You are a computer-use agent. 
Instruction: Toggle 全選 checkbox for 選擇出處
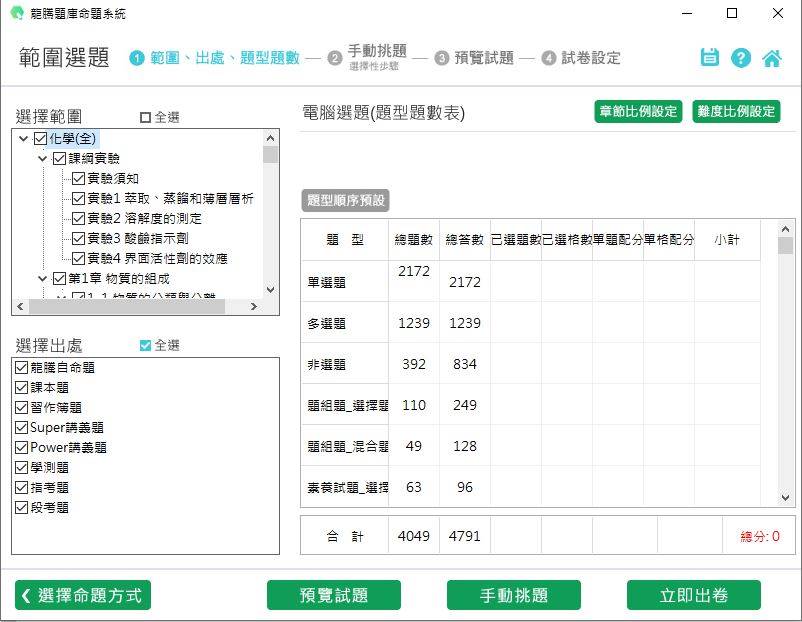tap(145, 346)
